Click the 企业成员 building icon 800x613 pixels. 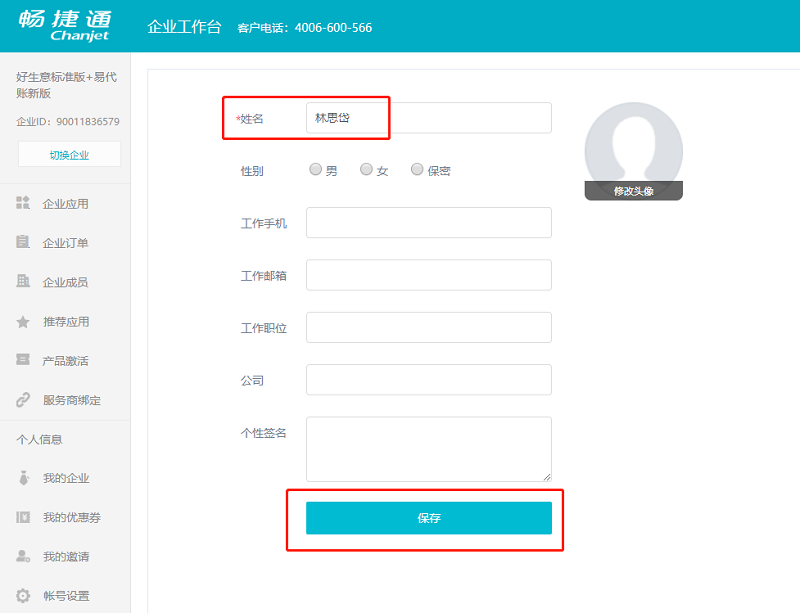tap(23, 281)
